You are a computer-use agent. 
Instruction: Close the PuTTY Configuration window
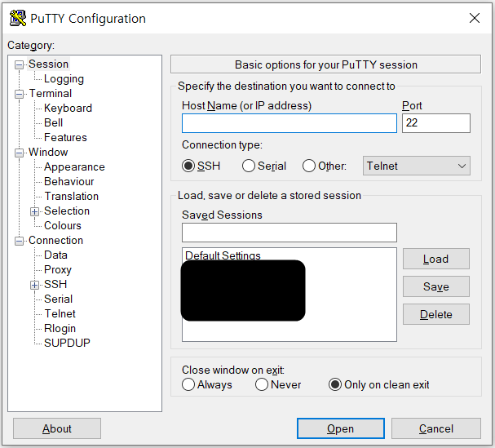coord(475,18)
